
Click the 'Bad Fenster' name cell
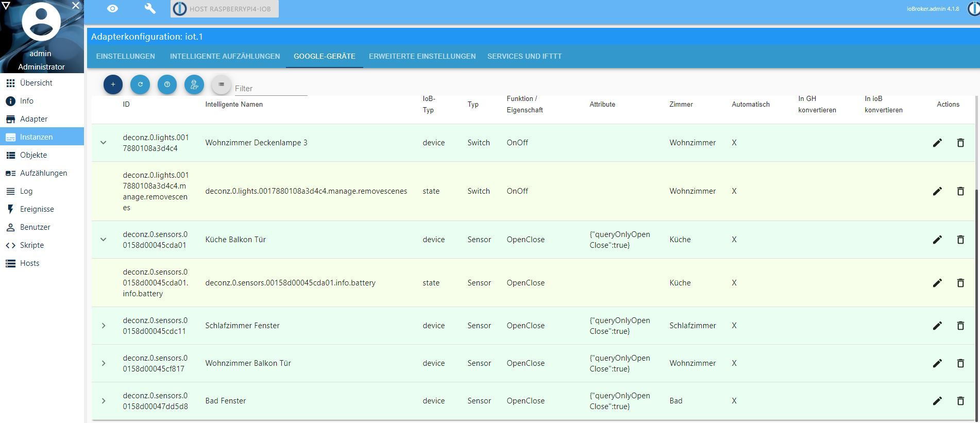tap(226, 401)
